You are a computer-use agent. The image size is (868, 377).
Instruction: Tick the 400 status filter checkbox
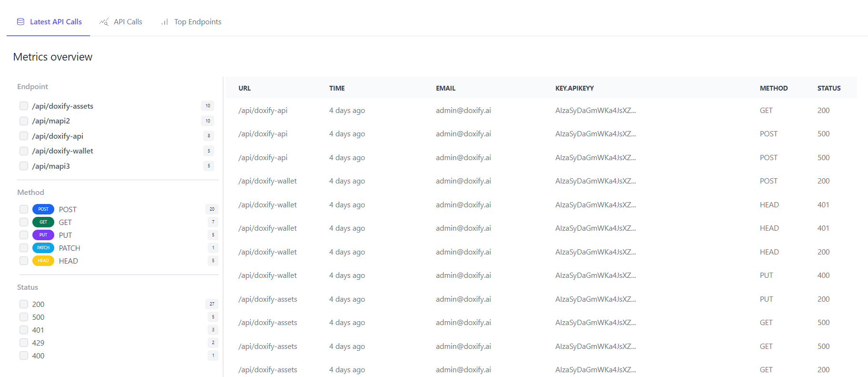[24, 356]
